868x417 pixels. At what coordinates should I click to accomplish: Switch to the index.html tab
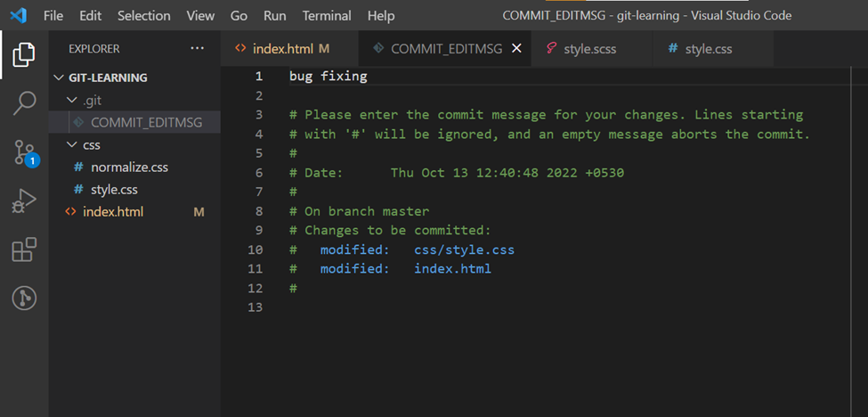pyautogui.click(x=281, y=49)
